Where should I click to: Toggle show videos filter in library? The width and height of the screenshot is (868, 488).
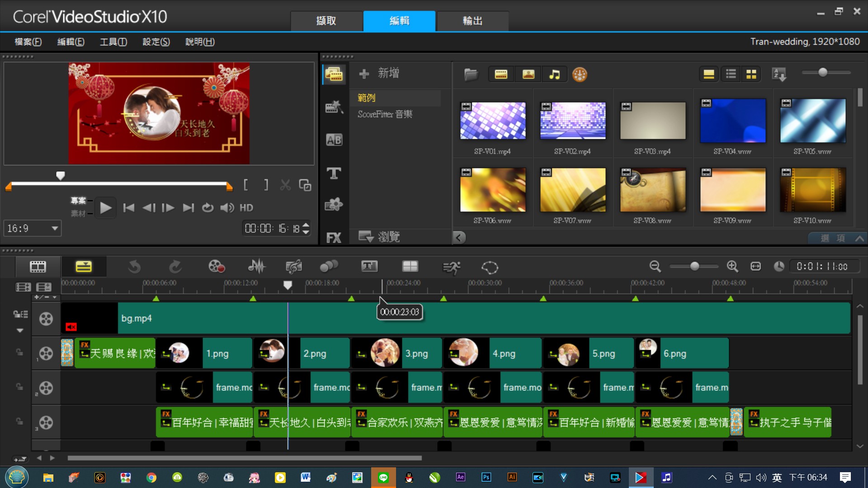(501, 74)
